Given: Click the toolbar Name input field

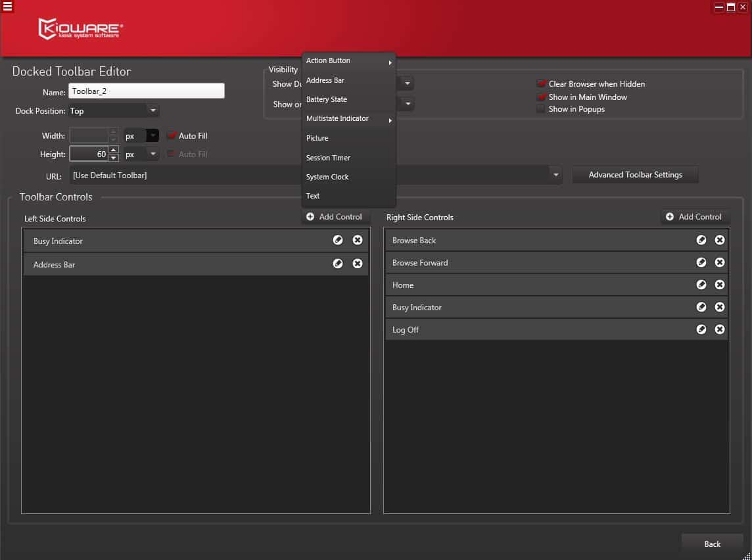Looking at the screenshot, I should click(x=146, y=91).
